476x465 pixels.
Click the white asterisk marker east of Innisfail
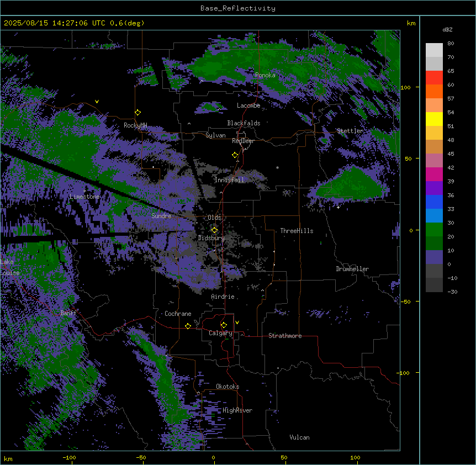pyautogui.click(x=277, y=168)
